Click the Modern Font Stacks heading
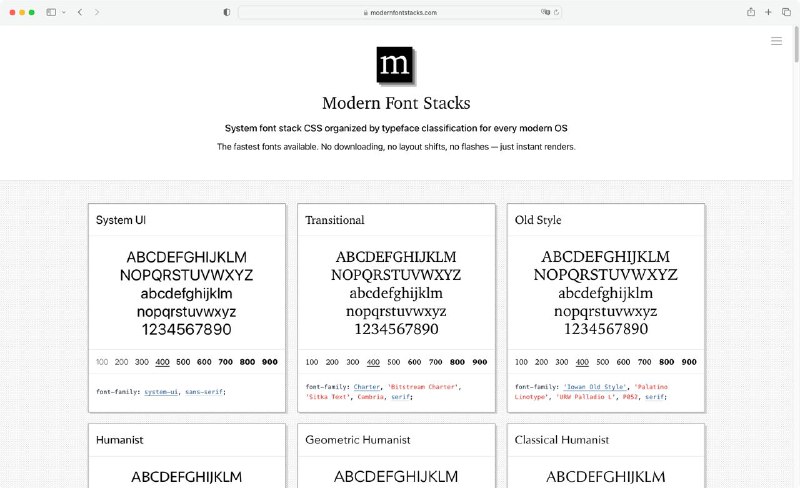This screenshot has width=800, height=488. point(396,103)
